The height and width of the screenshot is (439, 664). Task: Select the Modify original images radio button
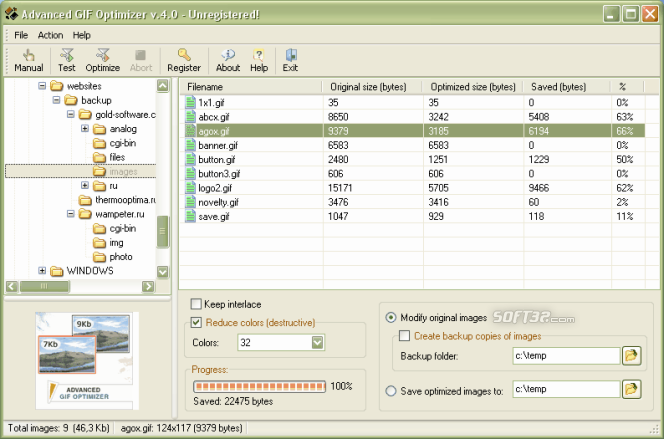tap(390, 318)
